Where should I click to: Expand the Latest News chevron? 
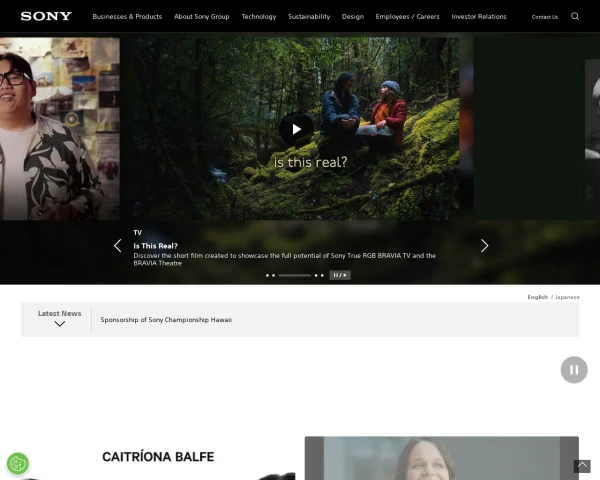[x=60, y=324]
